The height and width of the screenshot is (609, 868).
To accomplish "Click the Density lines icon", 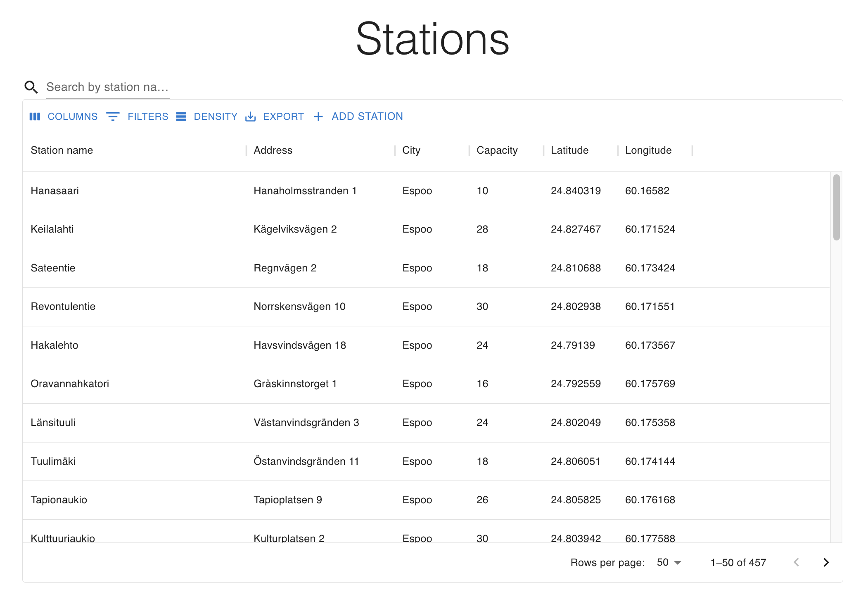I will click(x=181, y=117).
